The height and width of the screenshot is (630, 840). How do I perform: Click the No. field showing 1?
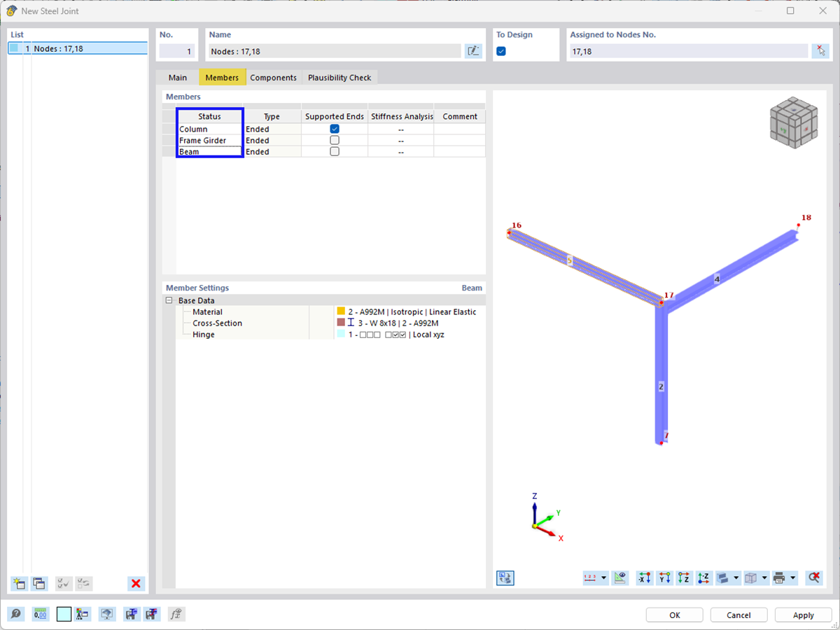[x=177, y=51]
